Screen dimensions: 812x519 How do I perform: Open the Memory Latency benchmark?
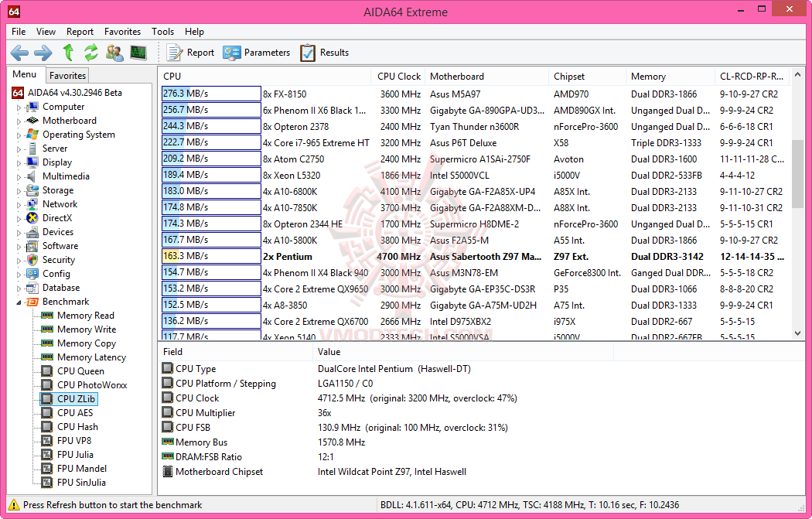(x=92, y=357)
